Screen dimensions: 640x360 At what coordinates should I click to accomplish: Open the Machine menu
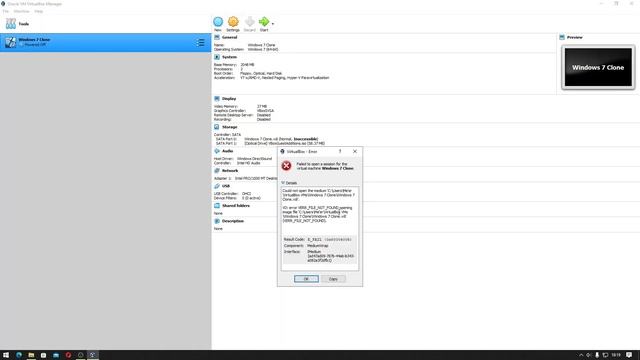[x=22, y=11]
